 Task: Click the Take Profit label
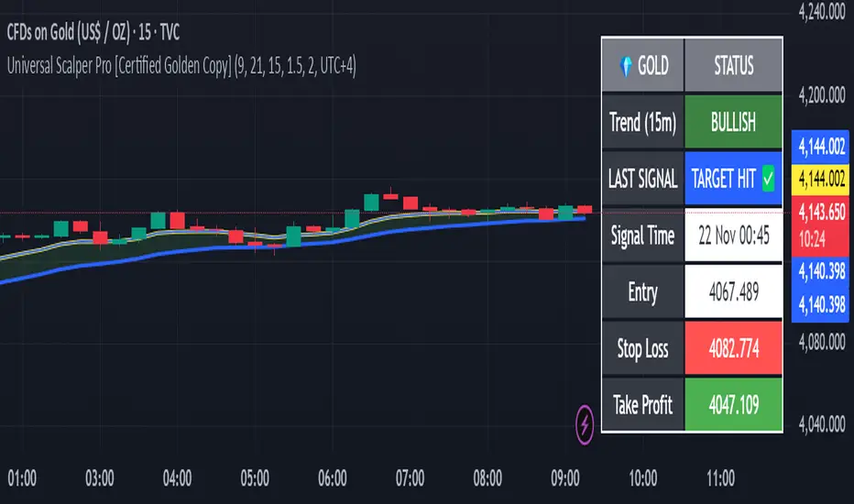click(x=642, y=405)
